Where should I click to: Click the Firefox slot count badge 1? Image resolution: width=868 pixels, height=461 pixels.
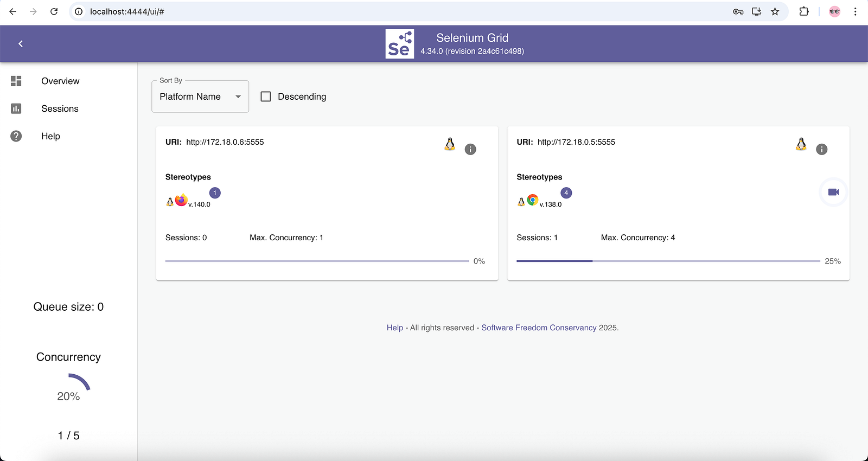click(x=215, y=193)
